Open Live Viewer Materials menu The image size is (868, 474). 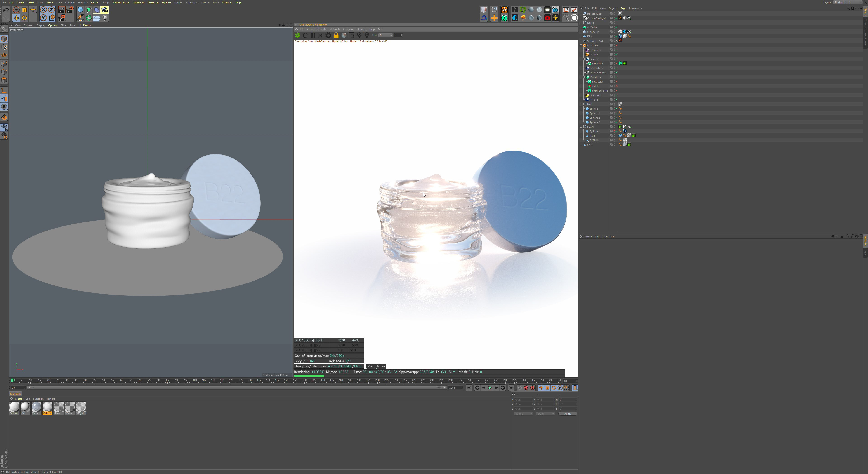point(334,29)
